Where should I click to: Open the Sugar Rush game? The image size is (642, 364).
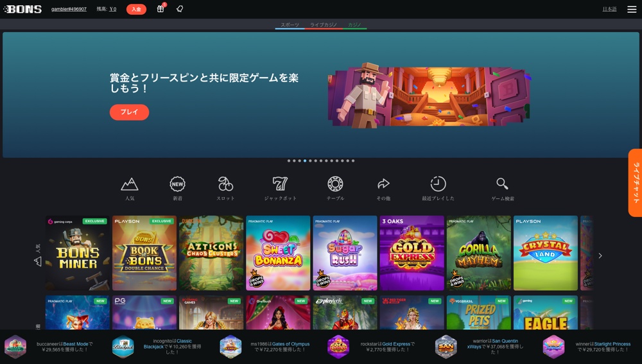(x=345, y=253)
